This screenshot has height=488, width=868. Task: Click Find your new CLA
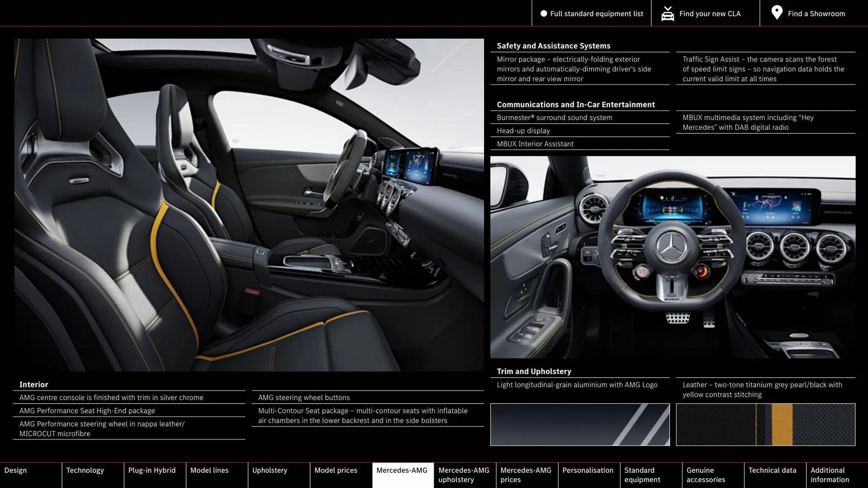(710, 14)
